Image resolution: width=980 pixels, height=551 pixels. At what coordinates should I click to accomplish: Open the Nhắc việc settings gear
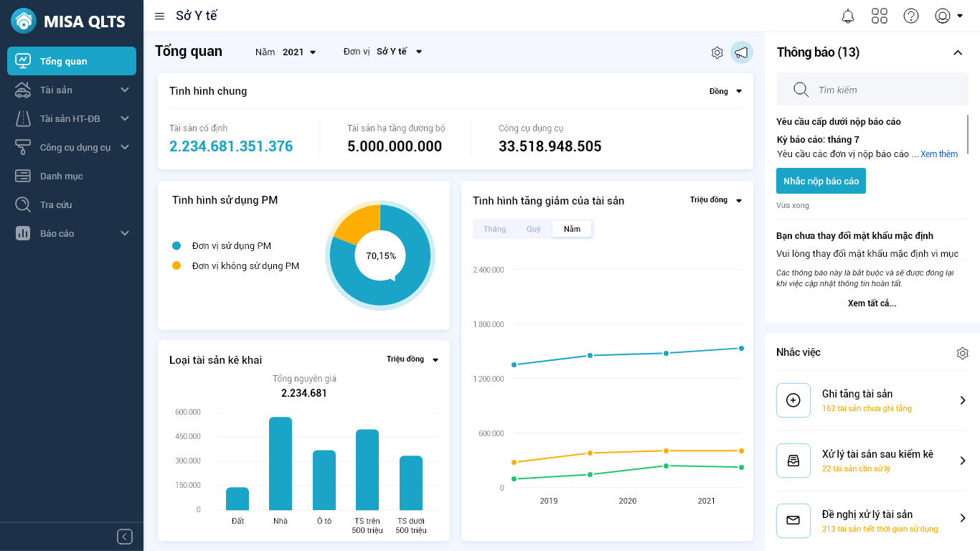[962, 353]
